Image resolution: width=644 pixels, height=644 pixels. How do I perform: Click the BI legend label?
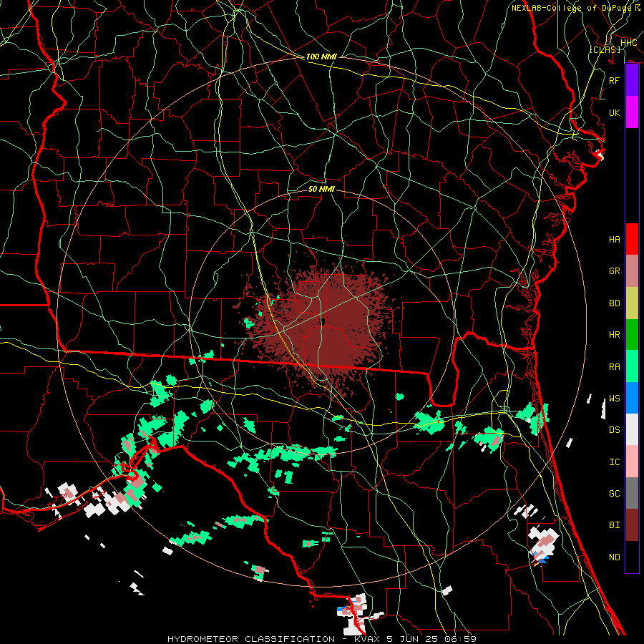[615, 525]
